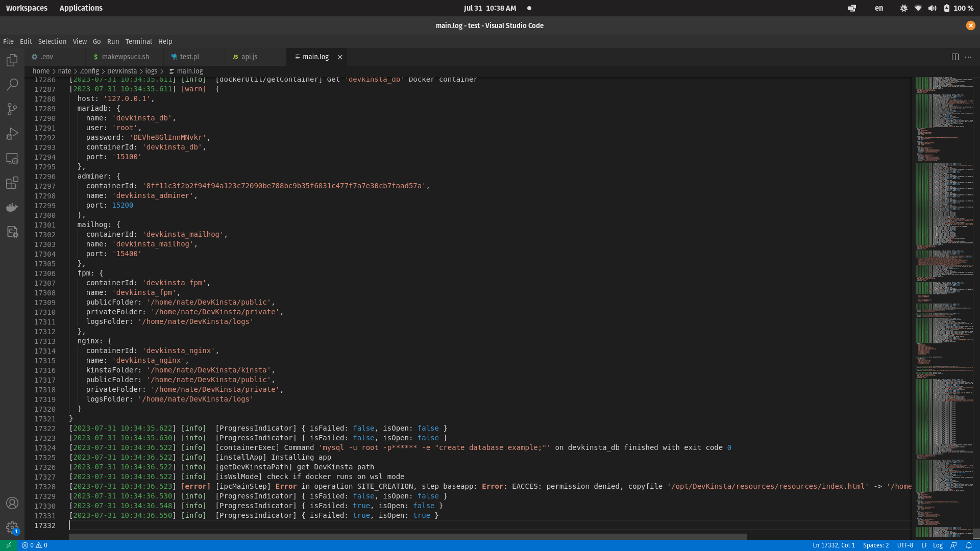The height and width of the screenshot is (551, 980).
Task: Toggle notifications bell in status bar
Action: pyautogui.click(x=968, y=545)
